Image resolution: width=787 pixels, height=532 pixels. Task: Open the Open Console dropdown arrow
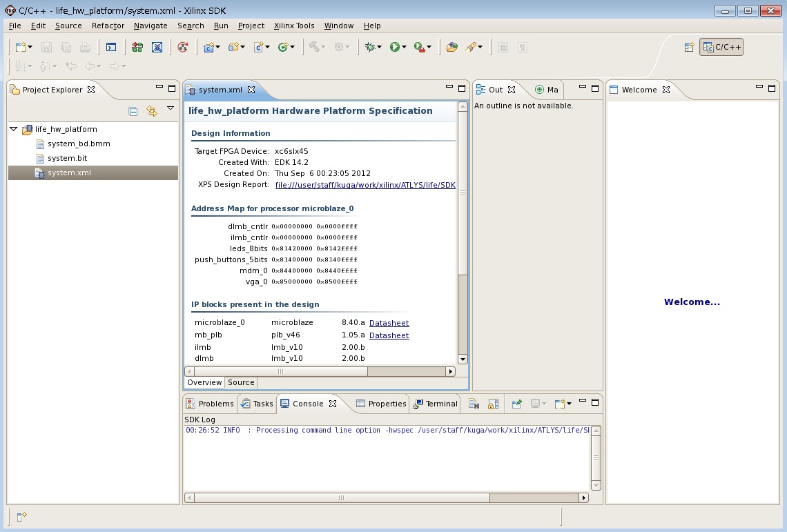tap(569, 404)
